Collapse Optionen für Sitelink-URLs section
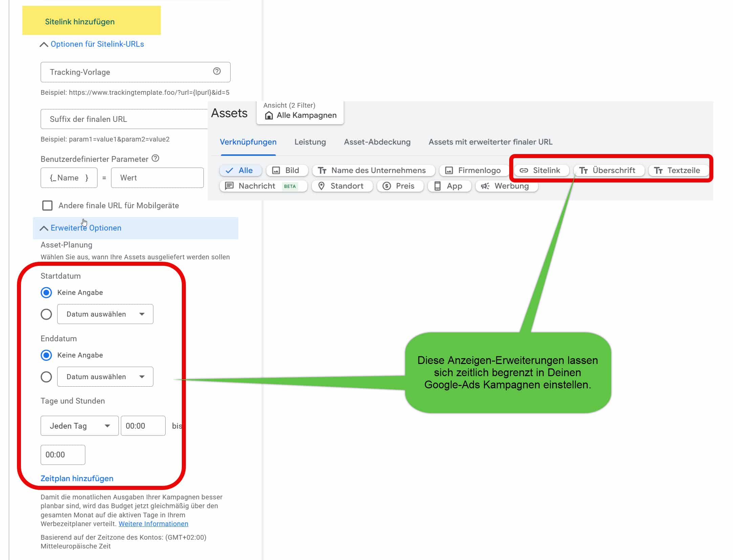The height and width of the screenshot is (560, 733). [x=92, y=44]
